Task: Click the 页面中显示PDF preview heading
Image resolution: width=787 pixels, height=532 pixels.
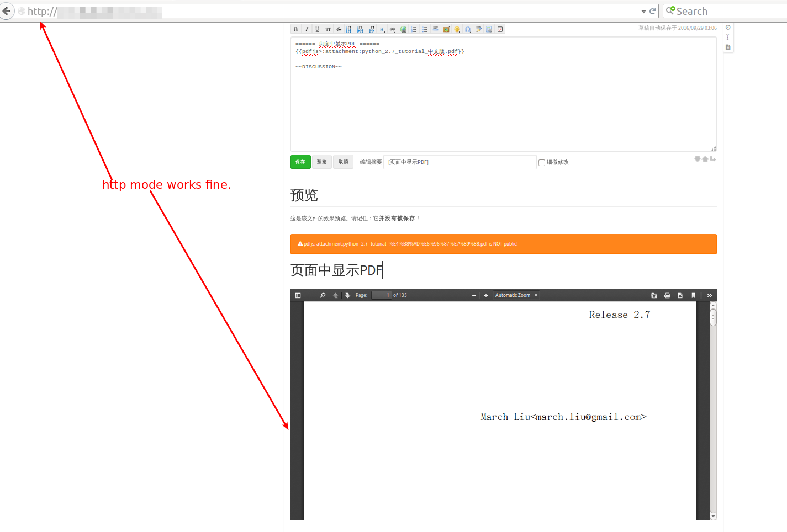Action: pos(336,270)
